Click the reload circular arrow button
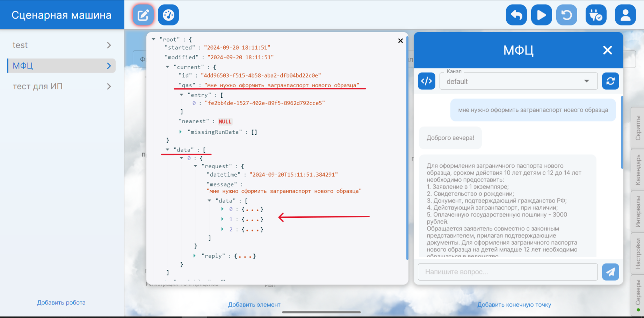644x318 pixels. coord(566,15)
